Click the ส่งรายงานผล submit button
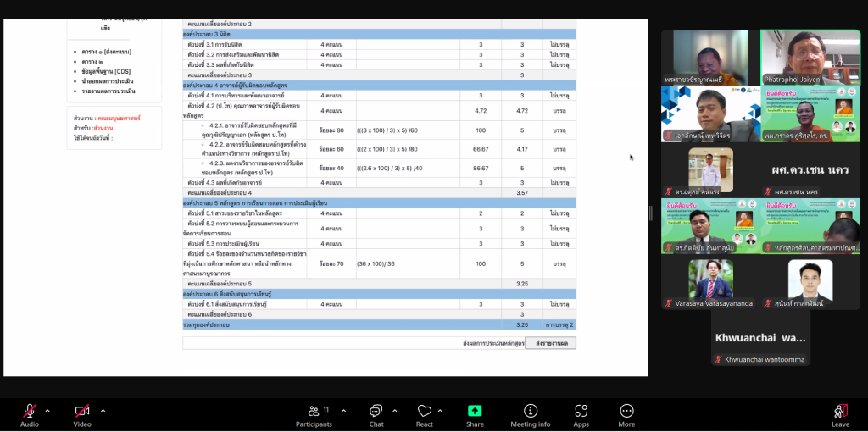Viewport: 868px width, 432px height. [x=550, y=344]
